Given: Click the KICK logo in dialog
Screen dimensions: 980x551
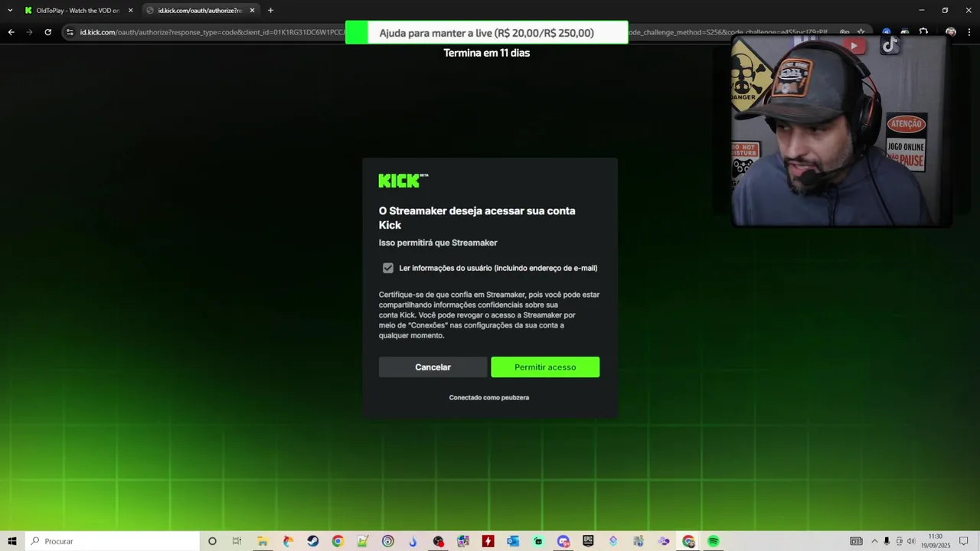Looking at the screenshot, I should [403, 181].
